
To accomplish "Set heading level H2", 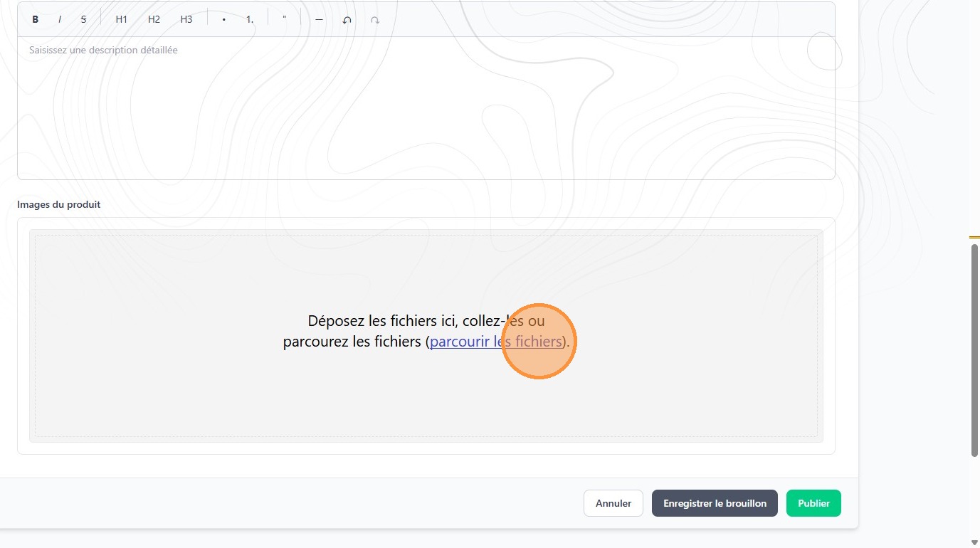I will [154, 19].
